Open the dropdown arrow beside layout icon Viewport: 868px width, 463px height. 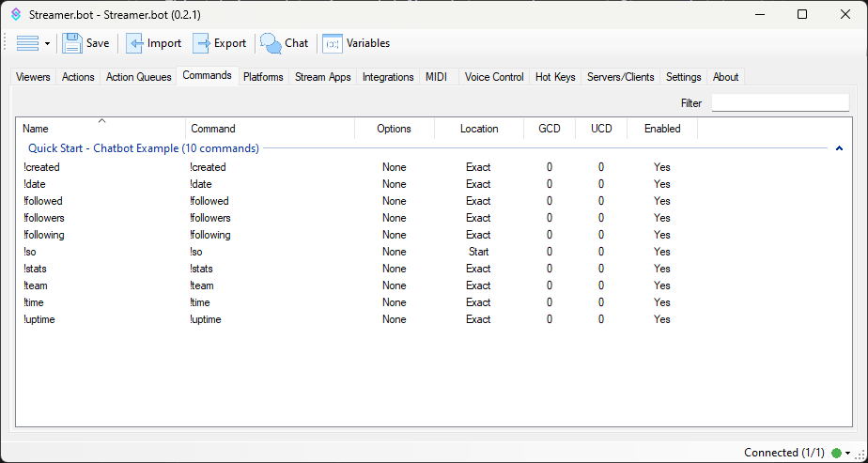tap(47, 44)
